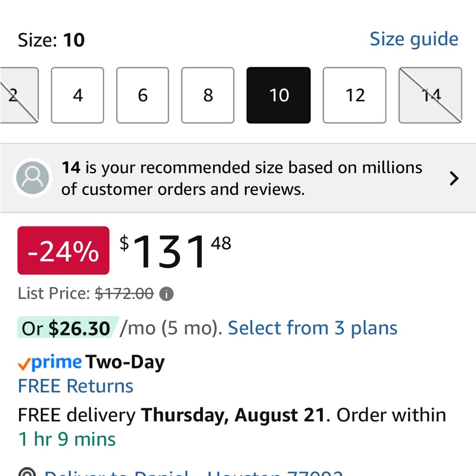Click the prime checkmark logo
Viewport: 476px width, 476px height.
[50, 362]
